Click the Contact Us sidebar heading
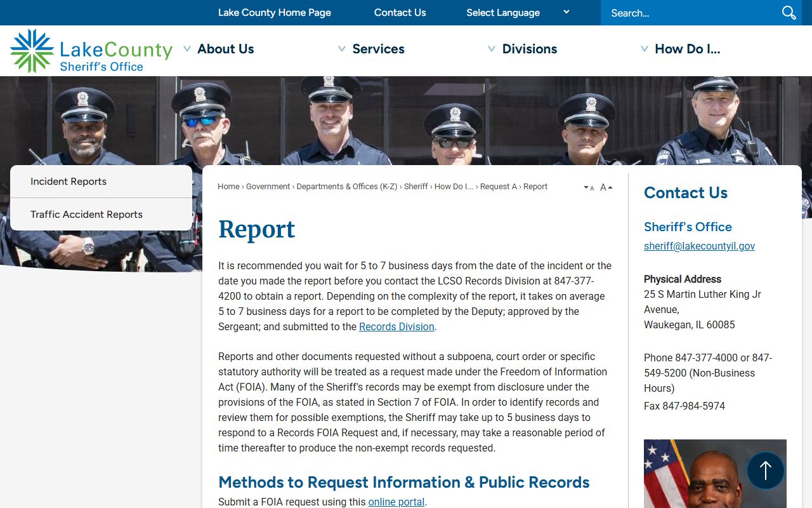The height and width of the screenshot is (508, 812). (x=686, y=193)
